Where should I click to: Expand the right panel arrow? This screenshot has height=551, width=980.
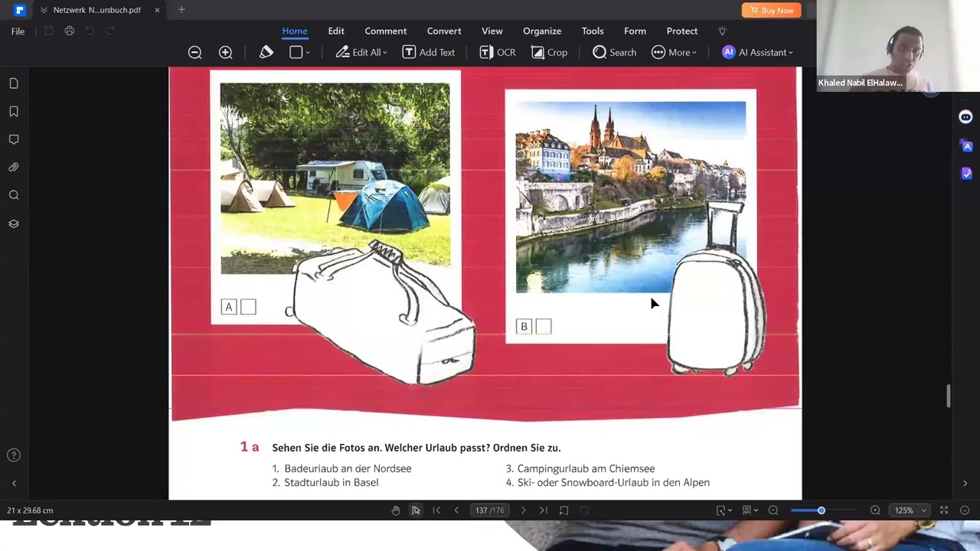[x=965, y=484]
